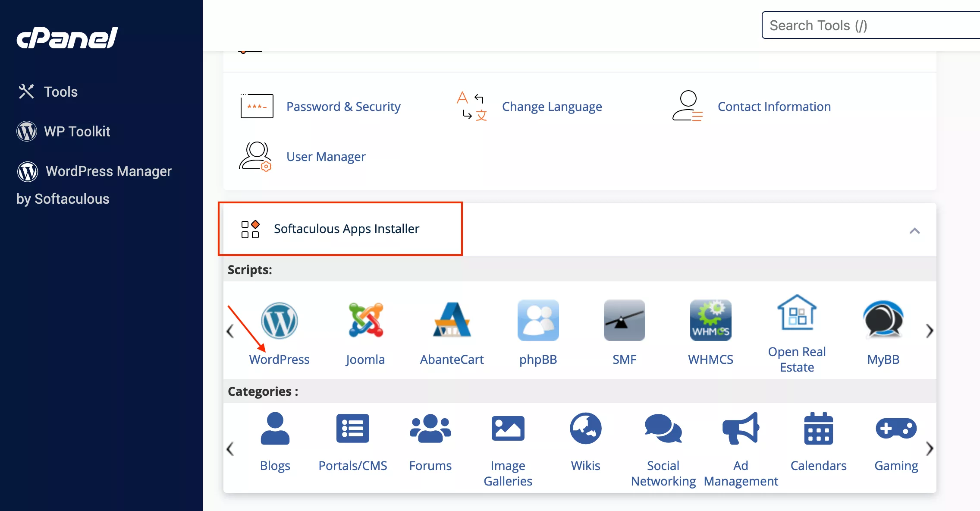Show previous scripts with left arrow
The width and height of the screenshot is (980, 511).
click(230, 331)
